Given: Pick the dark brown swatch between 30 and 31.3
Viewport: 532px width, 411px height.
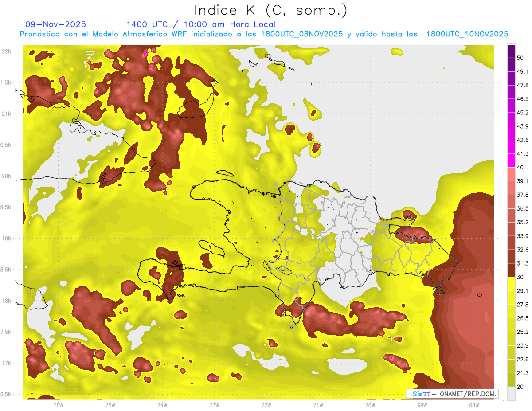Looking at the screenshot, I should pyautogui.click(x=511, y=270).
